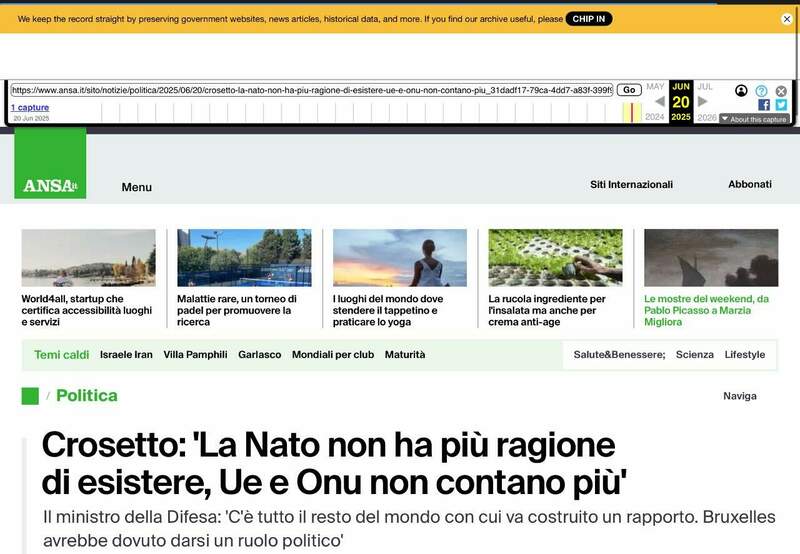Image resolution: width=800 pixels, height=554 pixels.
Task: Open Le mostre del weekend article
Action: [706, 310]
